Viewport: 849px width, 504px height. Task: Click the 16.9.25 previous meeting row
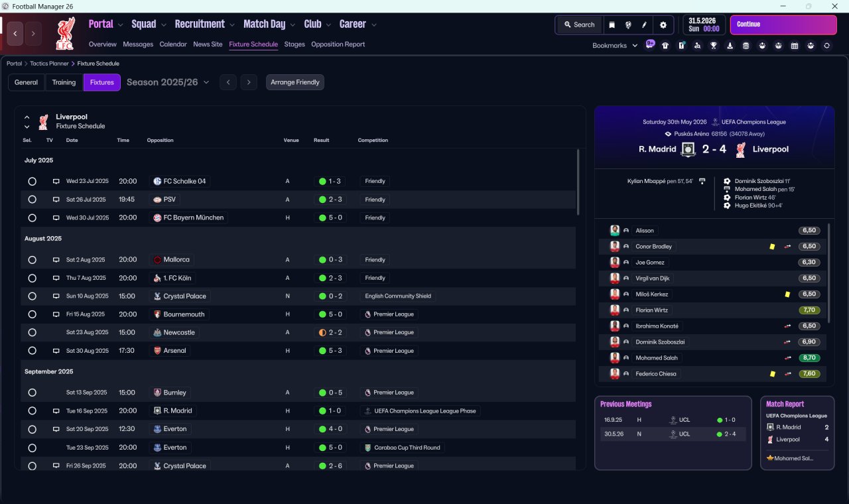coord(673,420)
